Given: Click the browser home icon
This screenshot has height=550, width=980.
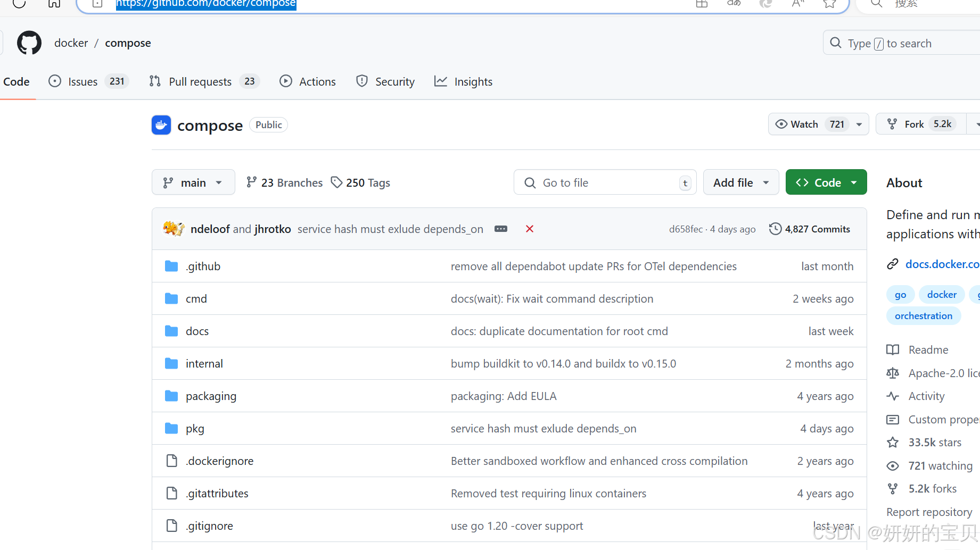Looking at the screenshot, I should (x=54, y=3).
